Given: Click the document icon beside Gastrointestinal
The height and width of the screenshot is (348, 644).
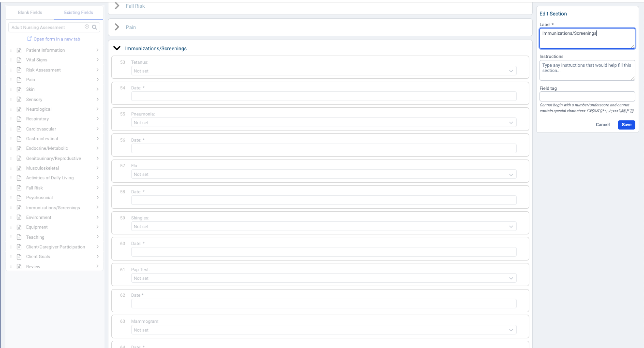Looking at the screenshot, I should click(x=19, y=139).
